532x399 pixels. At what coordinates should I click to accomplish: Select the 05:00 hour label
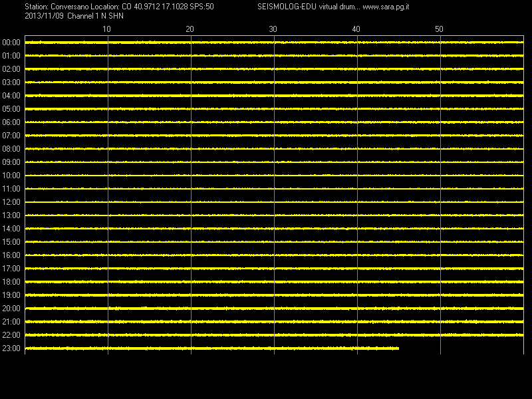click(11, 109)
